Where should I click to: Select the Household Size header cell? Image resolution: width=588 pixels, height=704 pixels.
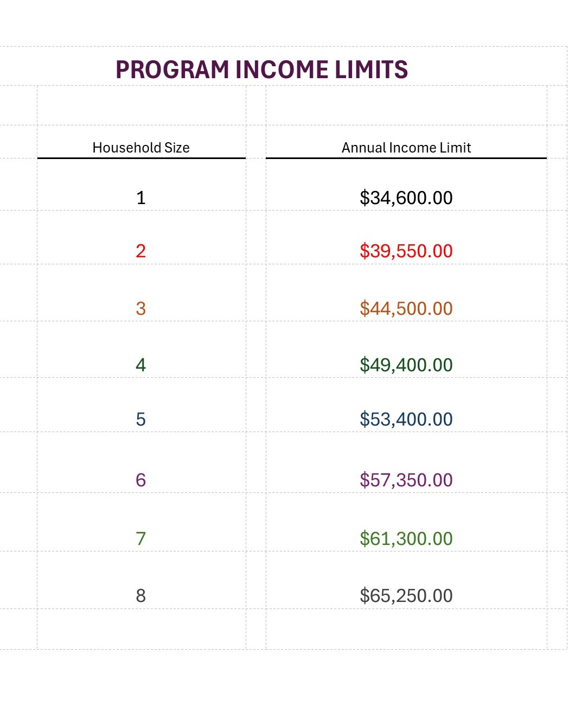141,148
